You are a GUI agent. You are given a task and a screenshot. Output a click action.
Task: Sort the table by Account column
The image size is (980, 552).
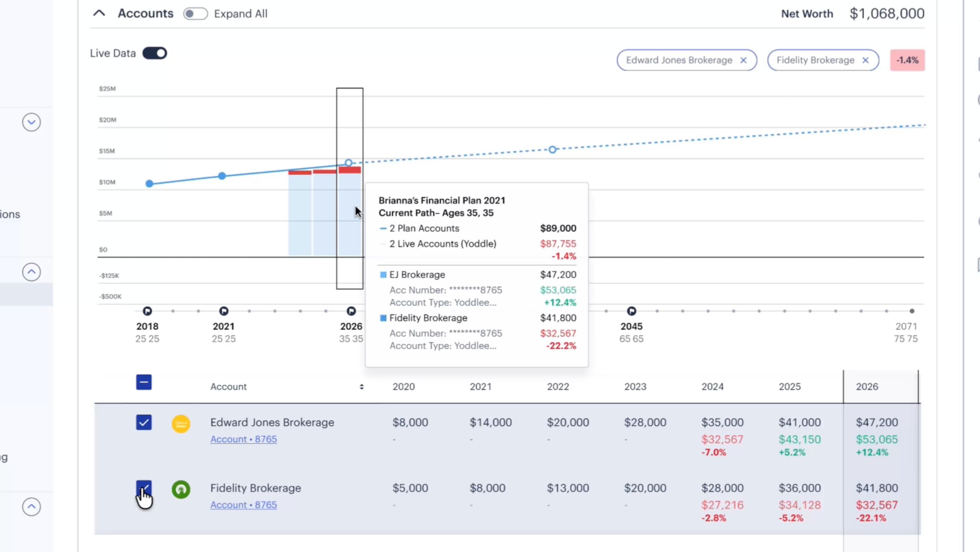point(362,386)
